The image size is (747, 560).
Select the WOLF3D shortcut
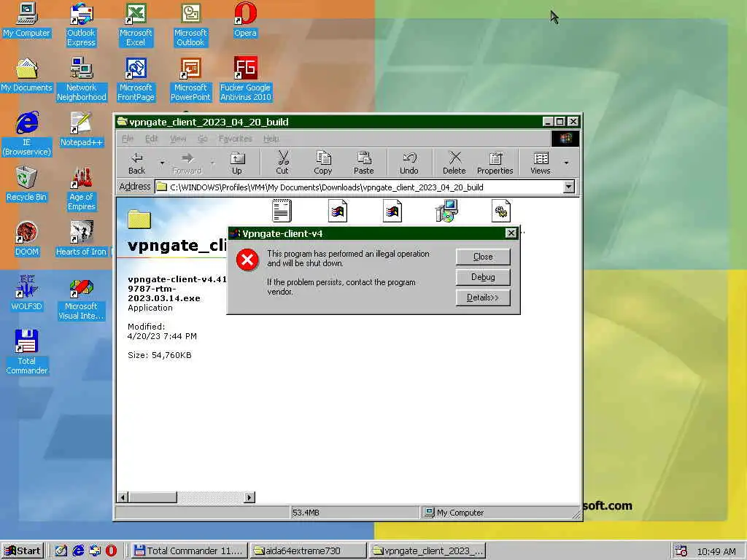click(x=27, y=294)
